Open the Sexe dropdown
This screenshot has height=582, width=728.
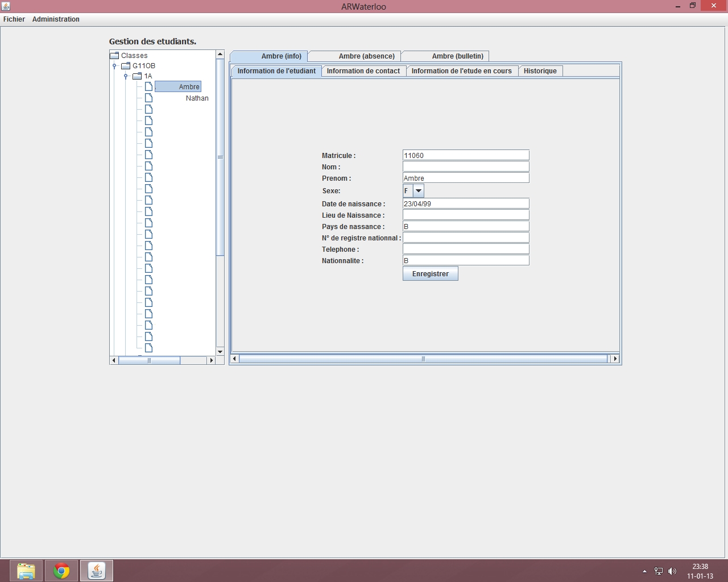point(418,191)
